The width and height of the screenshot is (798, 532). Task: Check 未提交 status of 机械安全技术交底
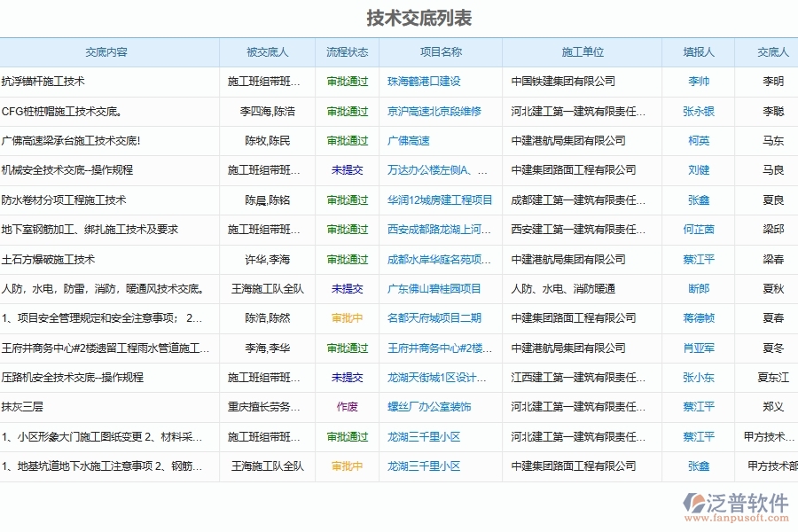tap(348, 170)
